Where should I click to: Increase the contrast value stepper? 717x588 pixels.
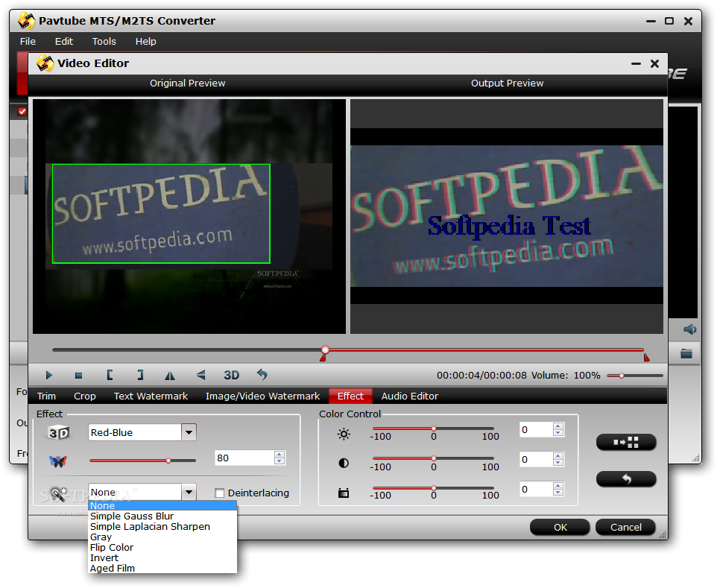(x=558, y=456)
